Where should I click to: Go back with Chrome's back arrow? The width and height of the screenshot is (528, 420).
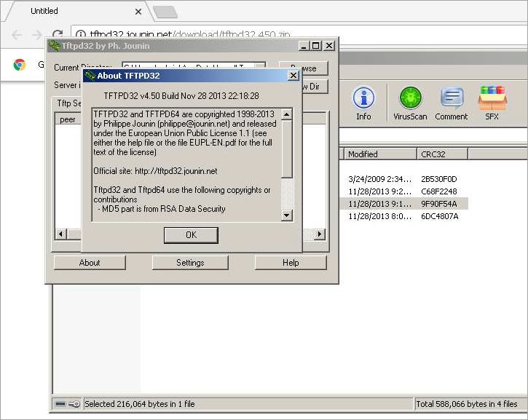click(17, 34)
